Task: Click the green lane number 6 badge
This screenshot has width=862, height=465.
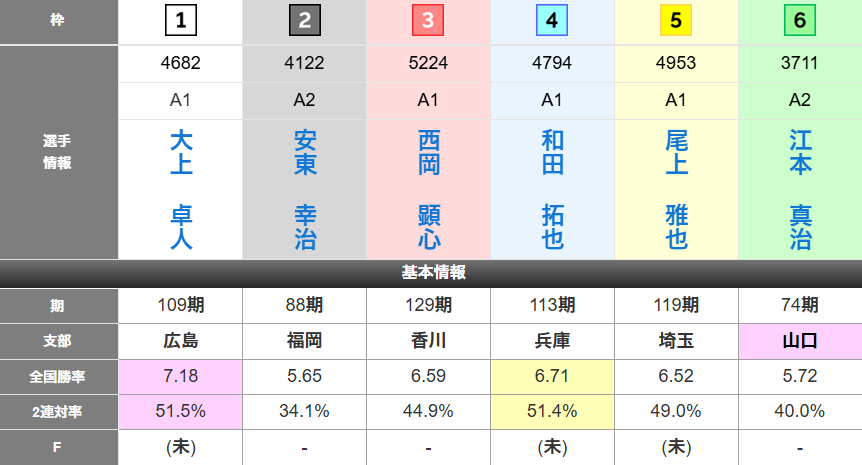Action: pyautogui.click(x=800, y=20)
